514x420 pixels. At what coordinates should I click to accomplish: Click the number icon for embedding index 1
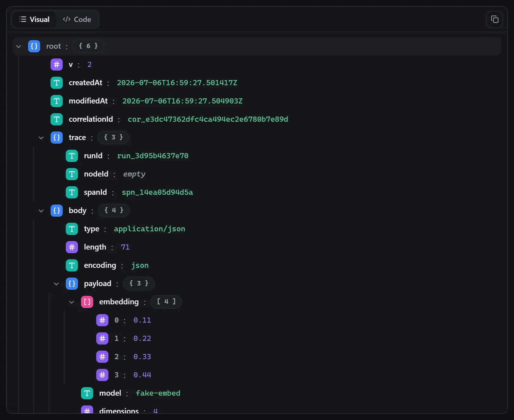point(102,338)
